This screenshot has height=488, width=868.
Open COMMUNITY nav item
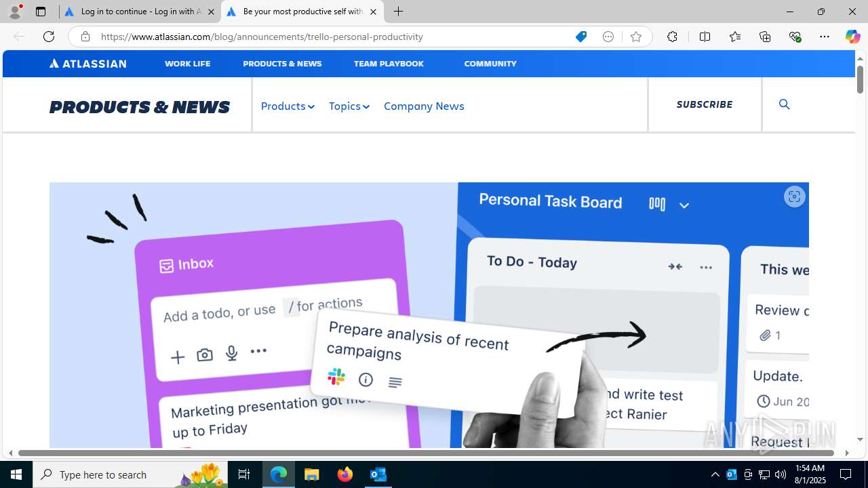[490, 64]
